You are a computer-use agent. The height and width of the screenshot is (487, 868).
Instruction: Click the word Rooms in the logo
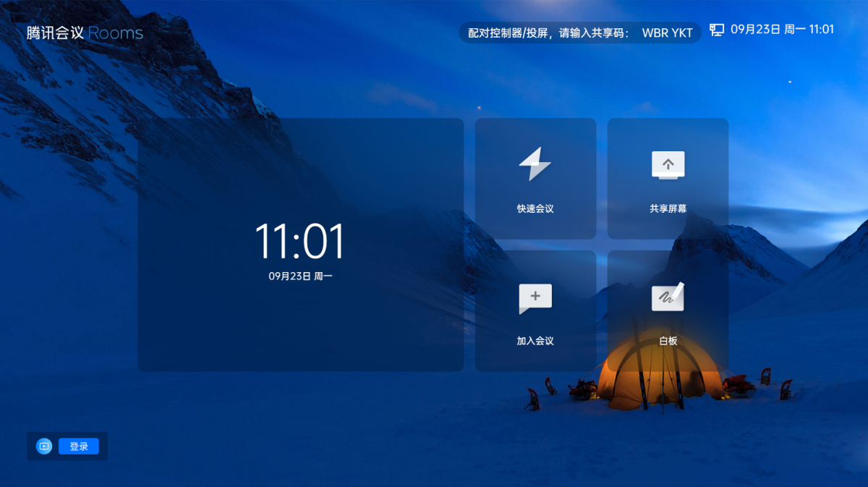(116, 33)
